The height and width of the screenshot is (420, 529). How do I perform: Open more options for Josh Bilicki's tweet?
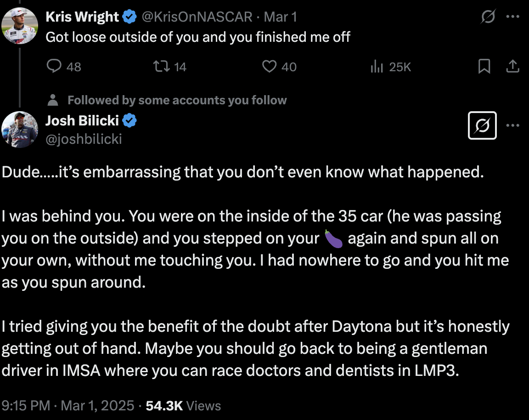coord(513,125)
